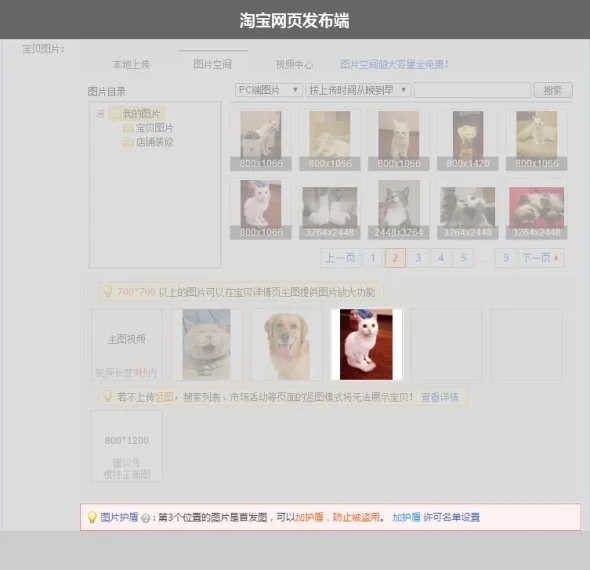Pick the first 800x1066 cat thumbnail

point(261,140)
